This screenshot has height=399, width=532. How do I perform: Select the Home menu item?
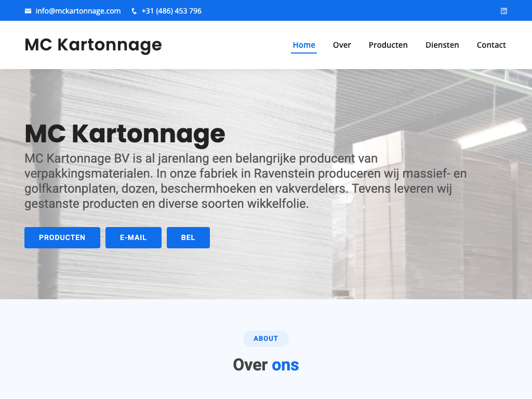click(304, 45)
